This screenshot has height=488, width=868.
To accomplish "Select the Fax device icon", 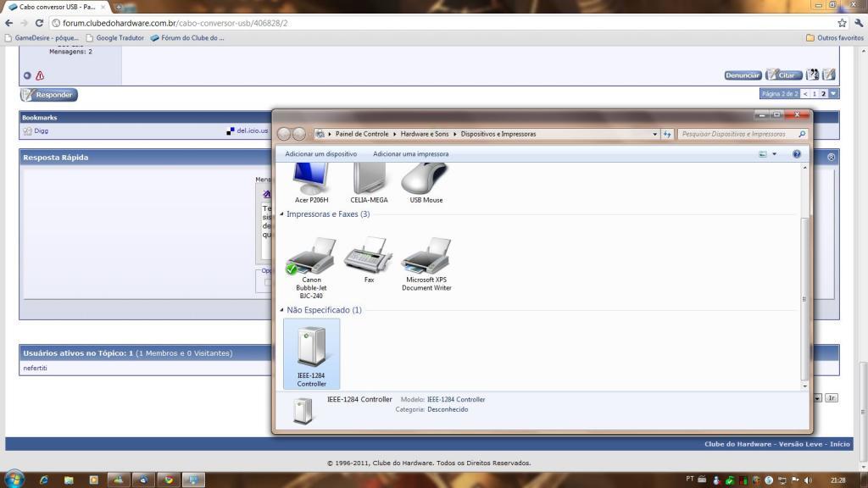I will point(369,260).
